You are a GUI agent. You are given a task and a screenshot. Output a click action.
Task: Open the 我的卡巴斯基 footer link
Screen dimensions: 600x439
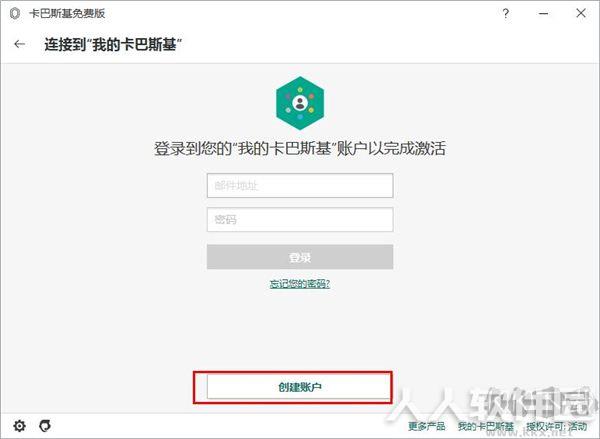click(486, 426)
